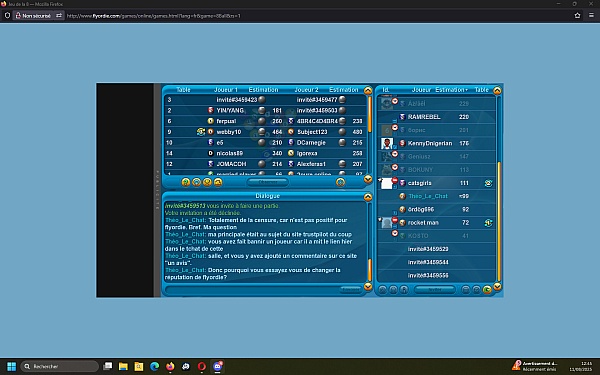600x375 pixels.
Task: Collapse the games table with top-right arrow
Action: pos(368,91)
